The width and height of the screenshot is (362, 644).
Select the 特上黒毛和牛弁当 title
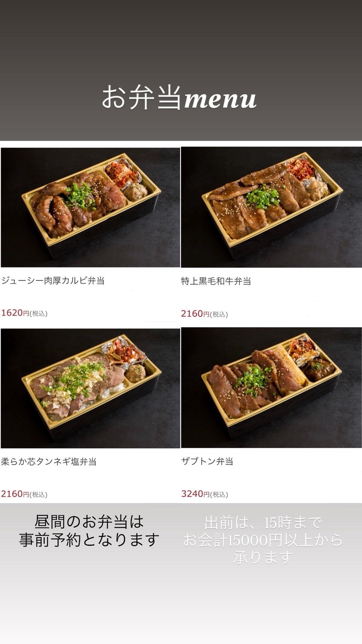tap(216, 281)
